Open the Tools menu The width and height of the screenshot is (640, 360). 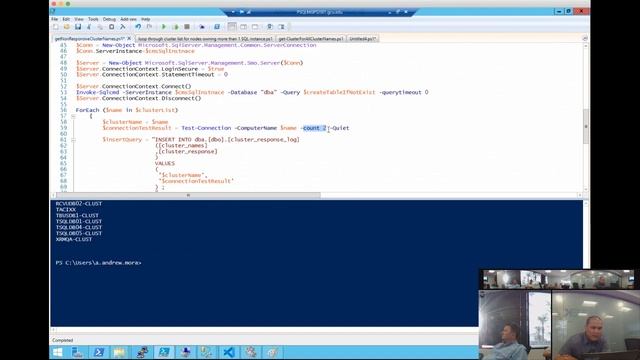pyautogui.click(x=93, y=19)
